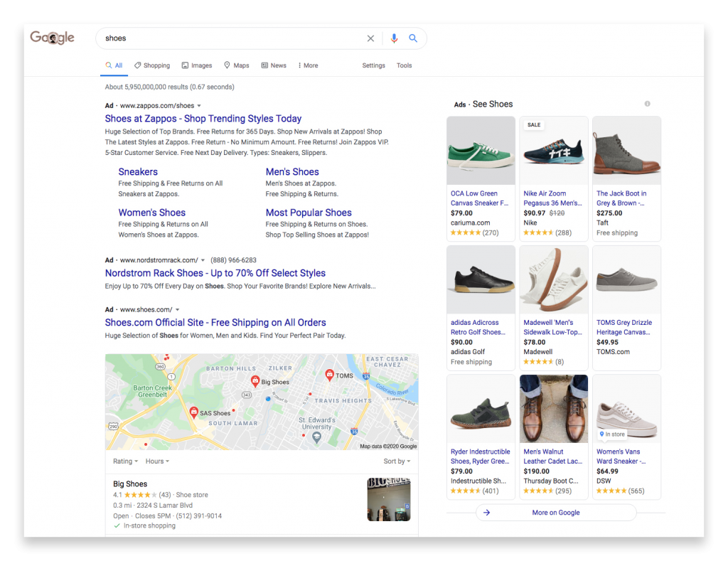Image resolution: width=728 pixels, height=561 pixels.
Task: Click the adidas Adicross Retro Golf Shoes title
Action: coord(478,327)
